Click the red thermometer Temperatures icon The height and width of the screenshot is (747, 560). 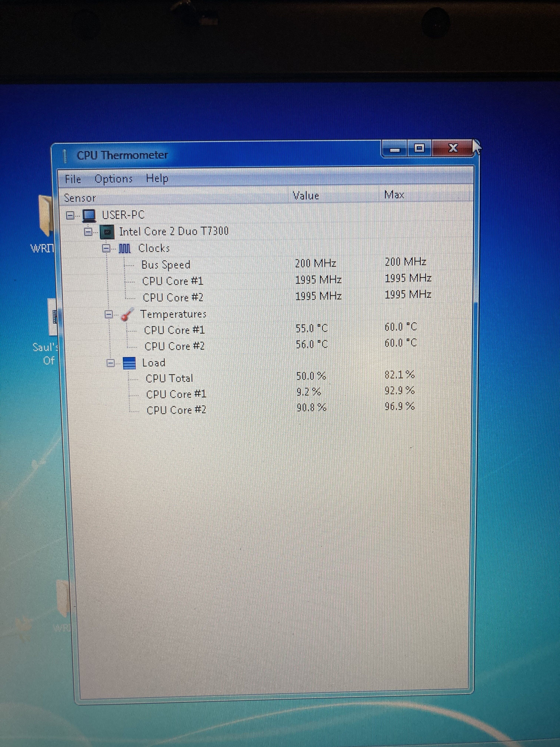pos(128,314)
